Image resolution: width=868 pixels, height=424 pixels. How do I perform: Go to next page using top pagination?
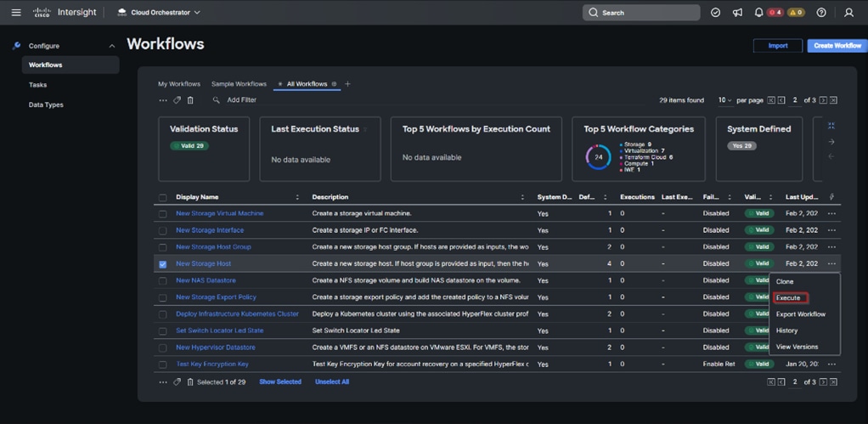823,100
